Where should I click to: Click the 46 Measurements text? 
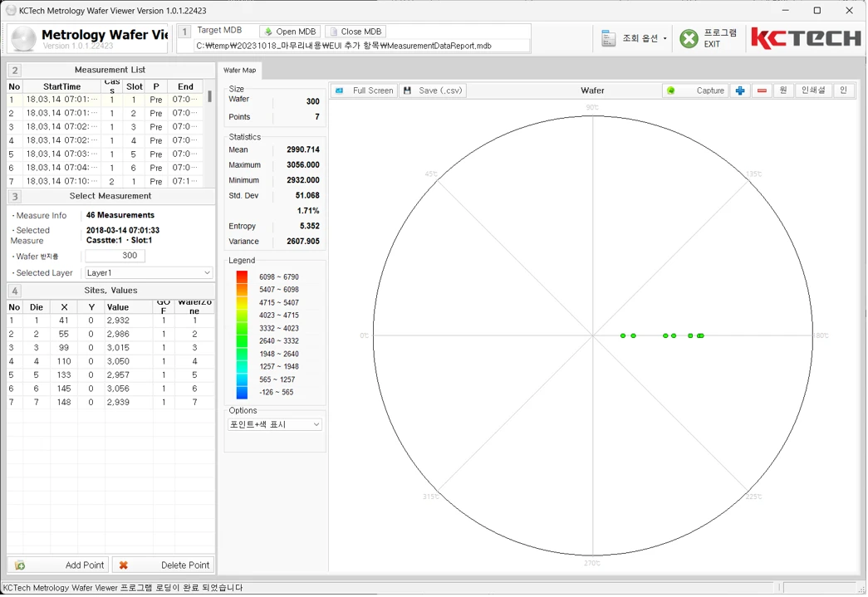120,215
